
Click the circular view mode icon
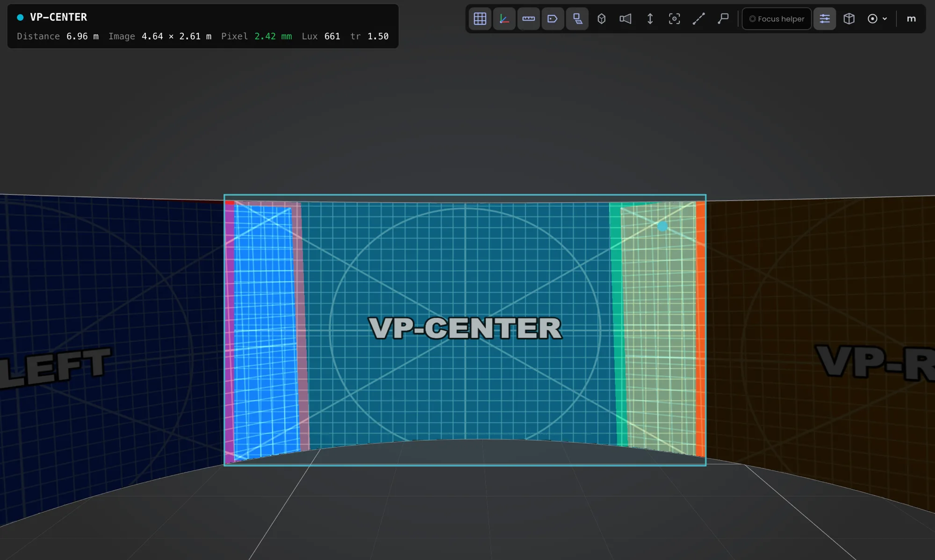pyautogui.click(x=872, y=19)
